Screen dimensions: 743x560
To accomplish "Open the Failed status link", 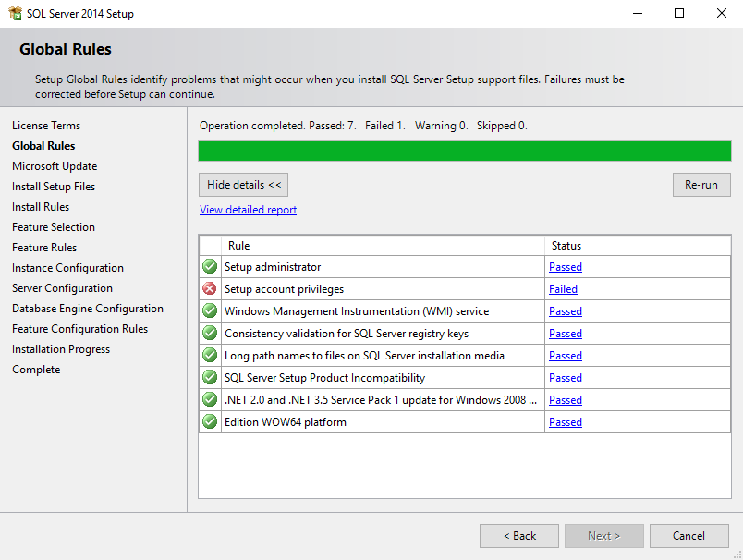I will [x=563, y=289].
